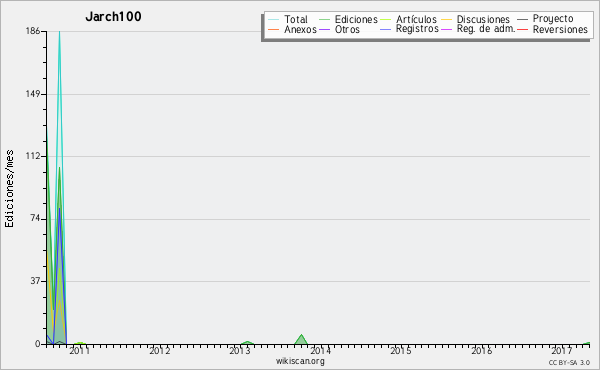Viewport: 600px width, 370px height.
Task: Click the y-axis value 186
Action: click(33, 31)
